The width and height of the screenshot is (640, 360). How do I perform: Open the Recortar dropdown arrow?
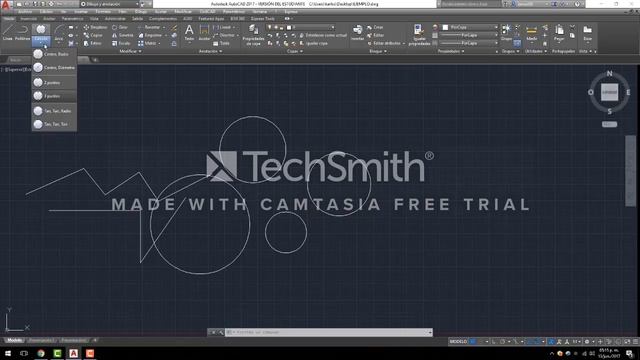164,27
